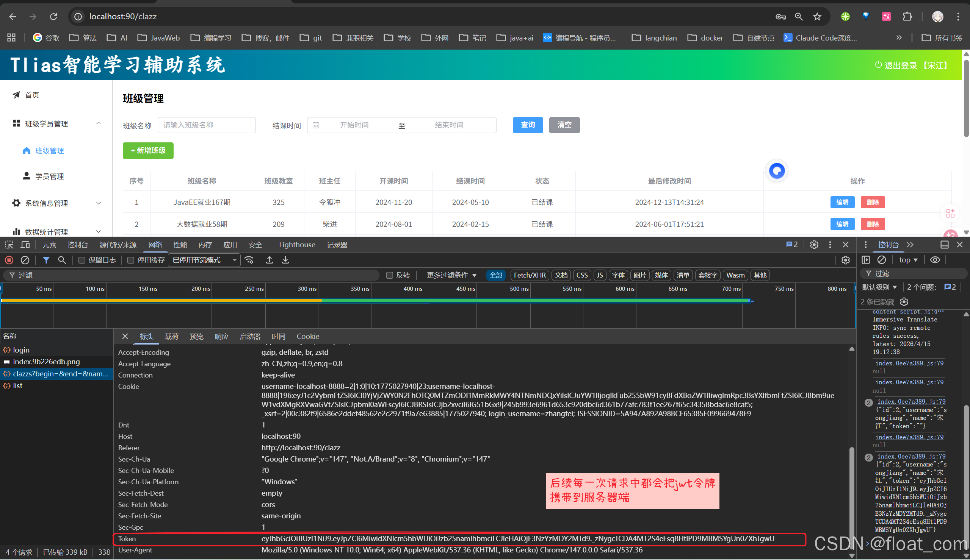This screenshot has height=560, width=970.
Task: Click the 班级名称 input field
Action: pos(207,125)
